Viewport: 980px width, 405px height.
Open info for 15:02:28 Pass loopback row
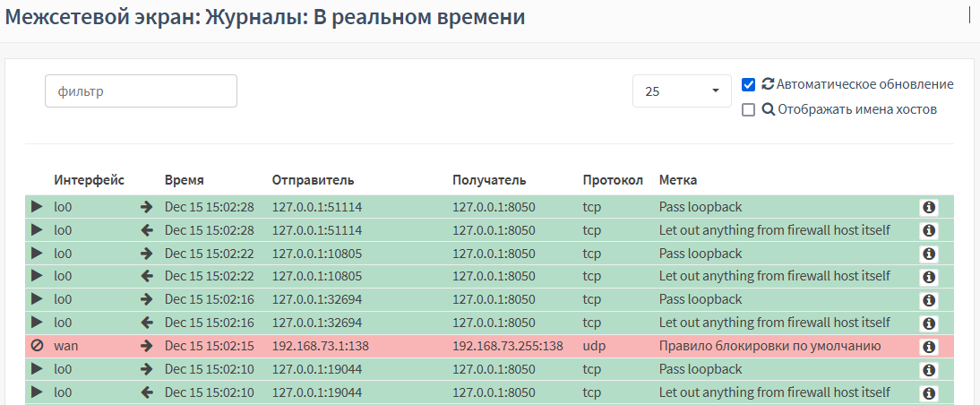click(x=929, y=208)
